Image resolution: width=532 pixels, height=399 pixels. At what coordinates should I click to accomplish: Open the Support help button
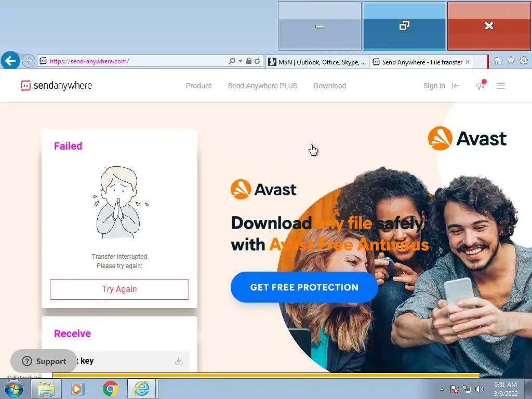point(44,361)
